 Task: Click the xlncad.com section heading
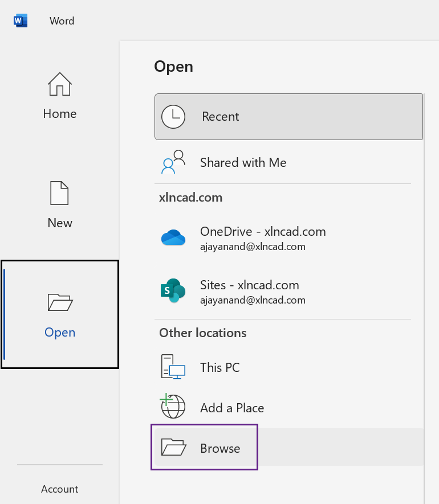(190, 198)
